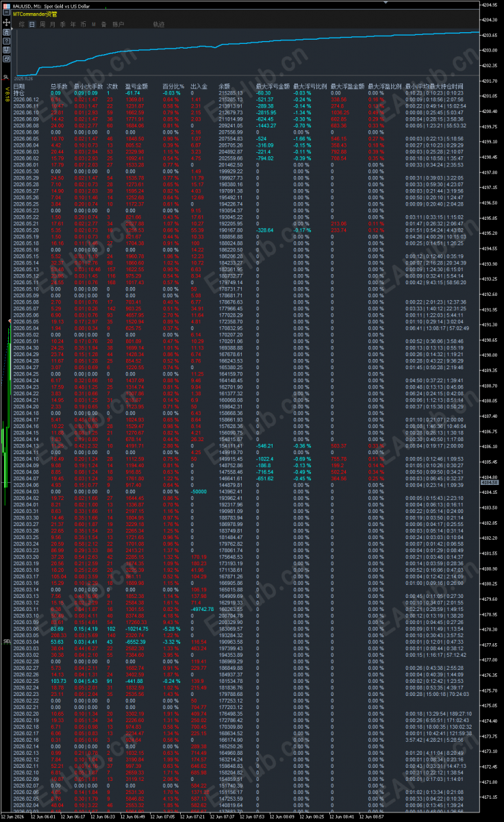Click the XAUUSD chart window icon in the title bar
The width and height of the screenshot is (504, 822).
(x=6, y=5)
